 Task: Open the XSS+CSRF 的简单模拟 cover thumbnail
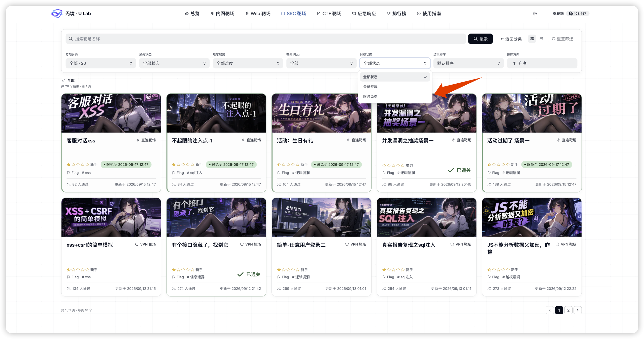point(111,217)
